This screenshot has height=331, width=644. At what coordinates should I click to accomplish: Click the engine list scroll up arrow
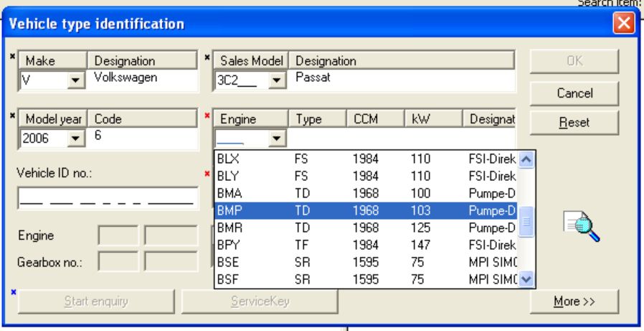coord(526,159)
